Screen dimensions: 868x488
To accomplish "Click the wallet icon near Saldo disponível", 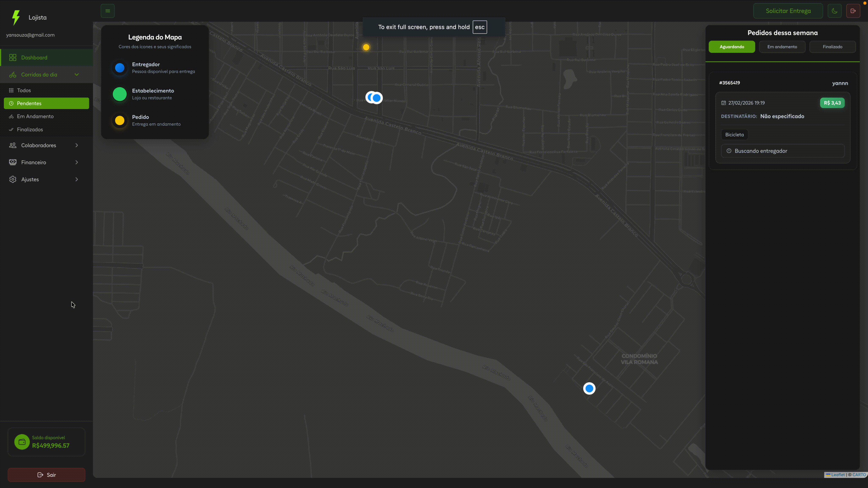I will click(22, 442).
